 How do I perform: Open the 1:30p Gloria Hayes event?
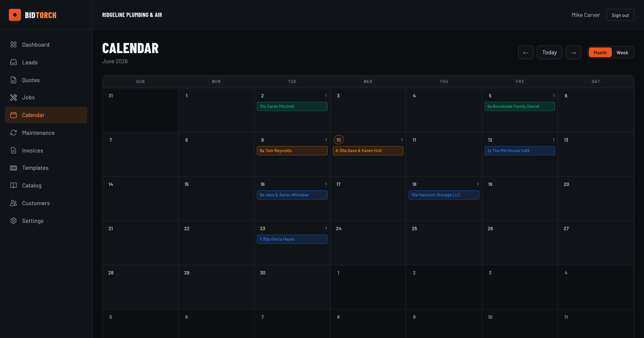[x=292, y=239]
